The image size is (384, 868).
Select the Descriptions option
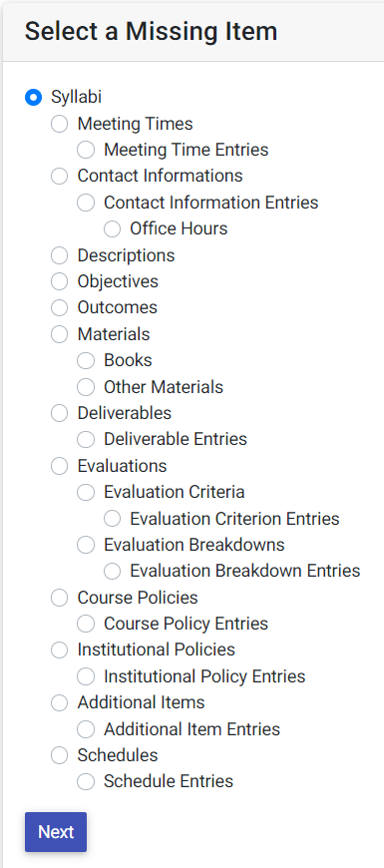59,255
